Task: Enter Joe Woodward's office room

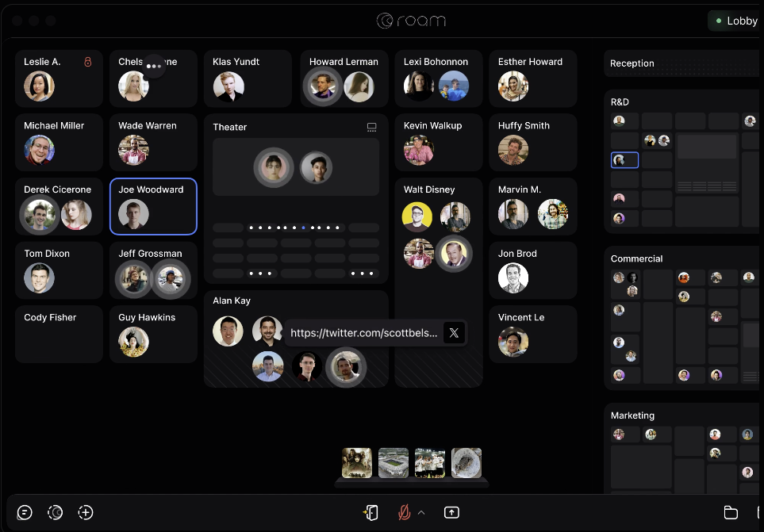Action: (153, 206)
